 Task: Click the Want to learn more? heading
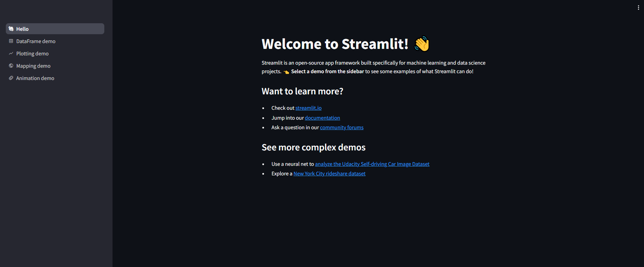pos(302,91)
